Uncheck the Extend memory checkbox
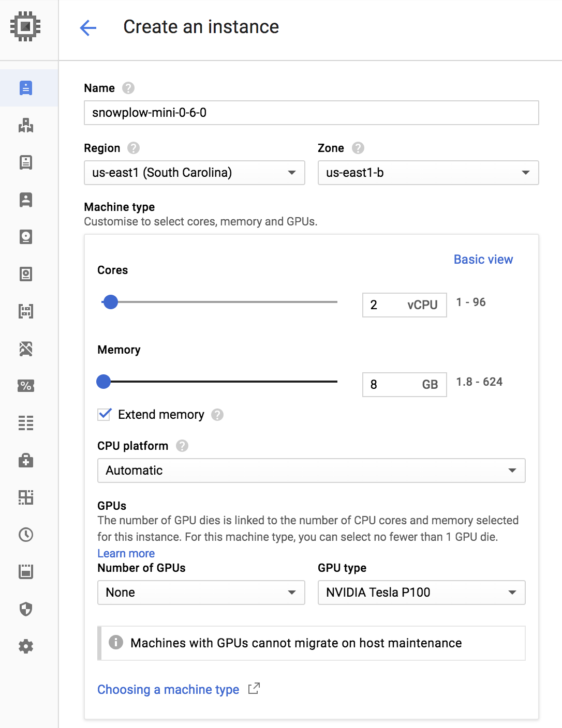The image size is (562, 728). click(105, 414)
